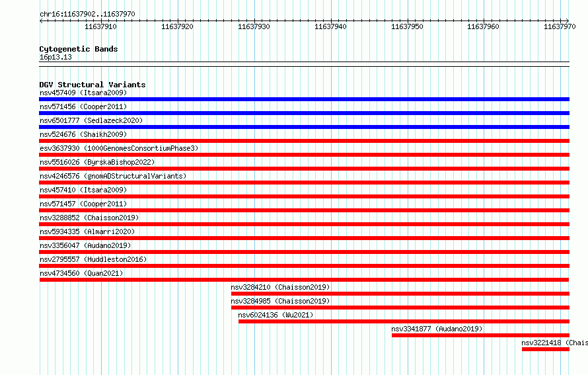Click ruler position 11637940

(x=330, y=26)
